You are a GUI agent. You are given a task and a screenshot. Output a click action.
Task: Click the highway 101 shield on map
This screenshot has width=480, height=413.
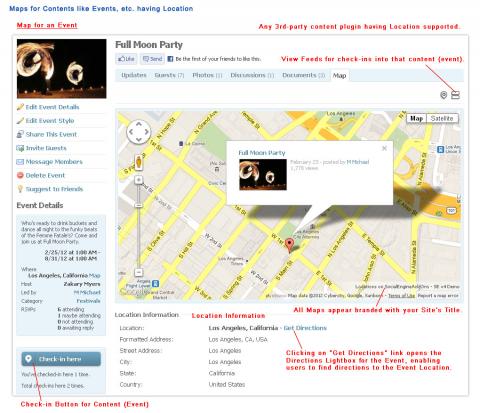point(451,211)
